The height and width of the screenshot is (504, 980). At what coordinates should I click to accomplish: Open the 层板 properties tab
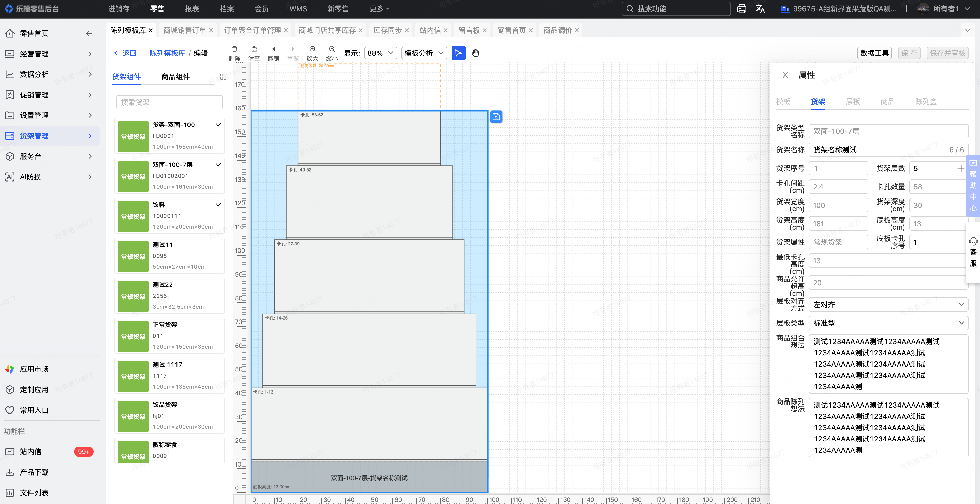(852, 102)
